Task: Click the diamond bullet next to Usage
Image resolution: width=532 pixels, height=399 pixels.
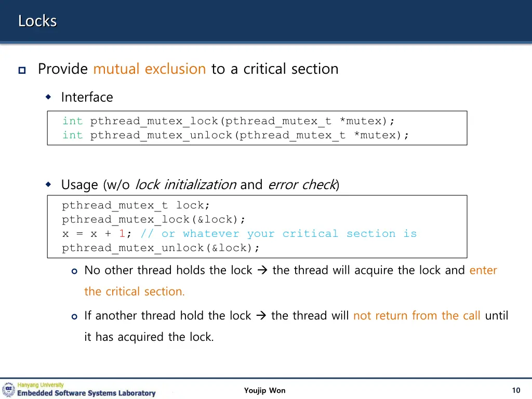Action: tap(48, 184)
